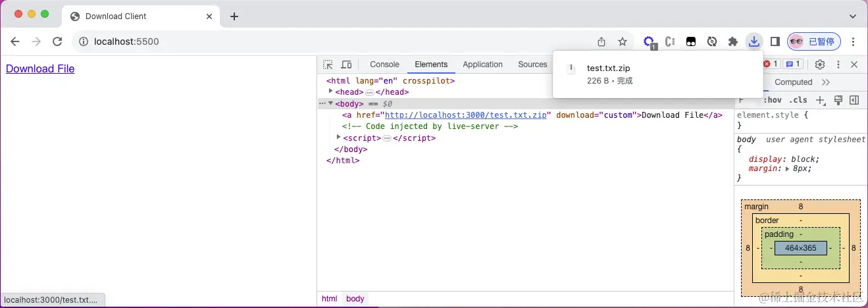The height and width of the screenshot is (308, 868).
Task: Click the paused profile button 已暂停
Action: click(814, 41)
